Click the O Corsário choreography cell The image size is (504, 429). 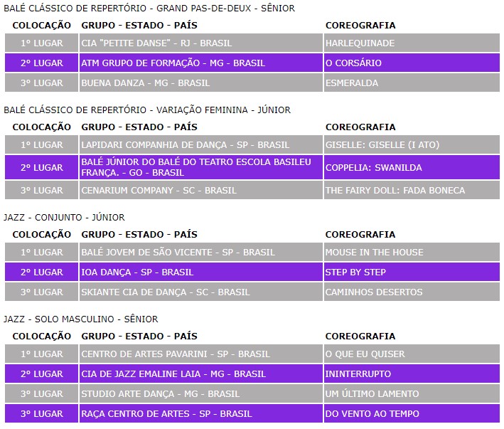353,63
